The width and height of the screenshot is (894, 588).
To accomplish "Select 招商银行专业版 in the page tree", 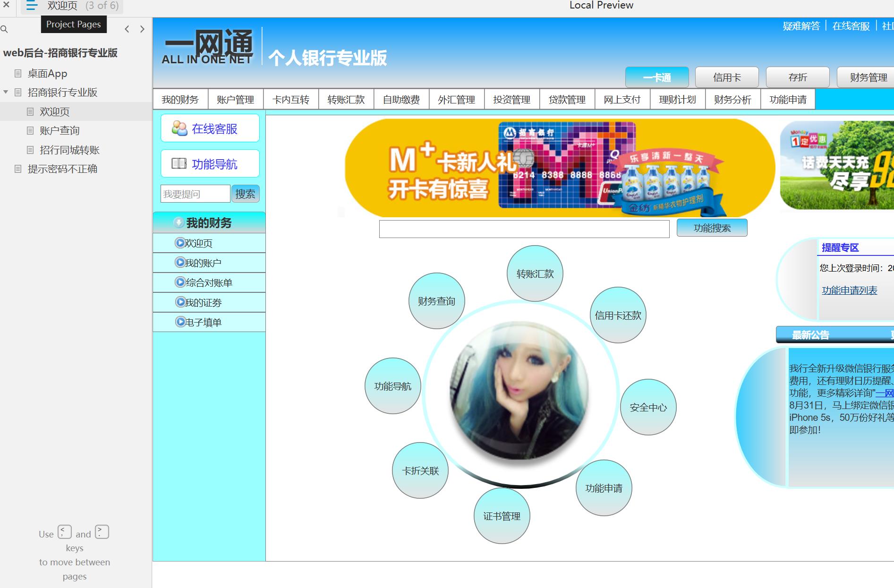I will [x=62, y=92].
